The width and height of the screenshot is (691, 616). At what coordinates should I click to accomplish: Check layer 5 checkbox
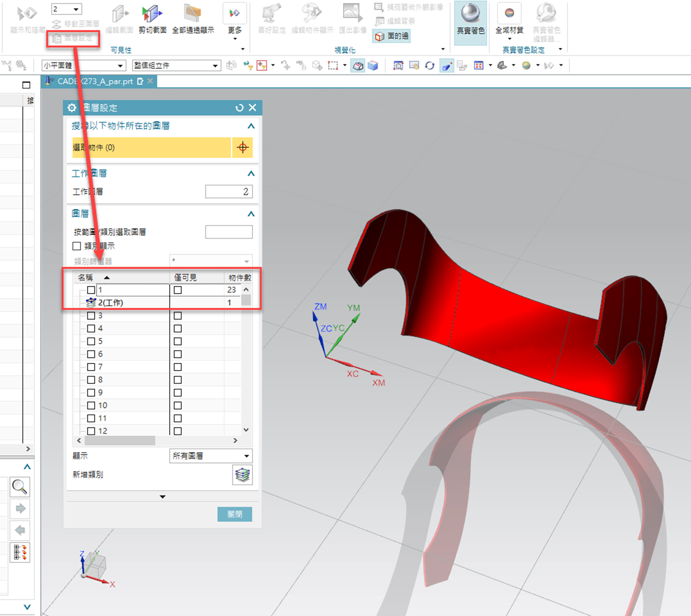(x=91, y=341)
